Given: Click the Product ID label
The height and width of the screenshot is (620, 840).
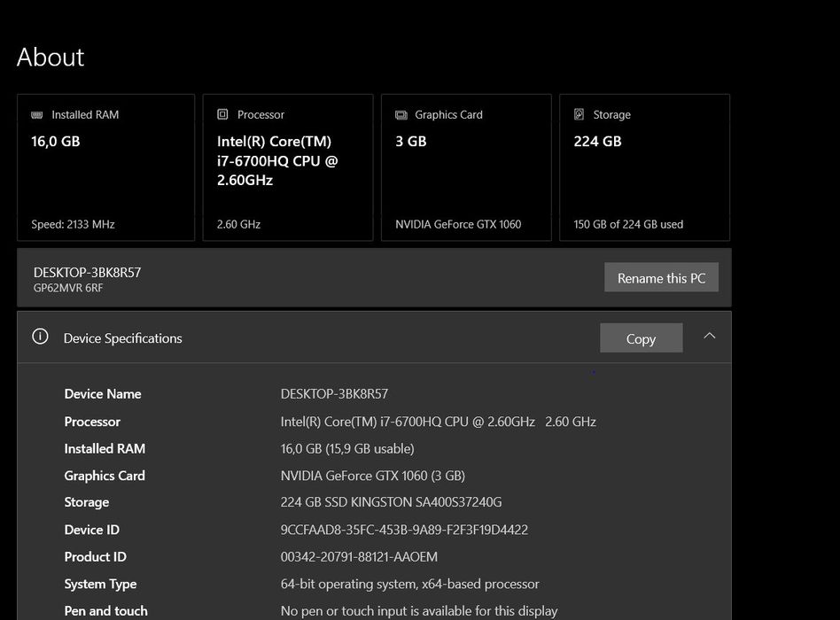Looking at the screenshot, I should pos(96,557).
